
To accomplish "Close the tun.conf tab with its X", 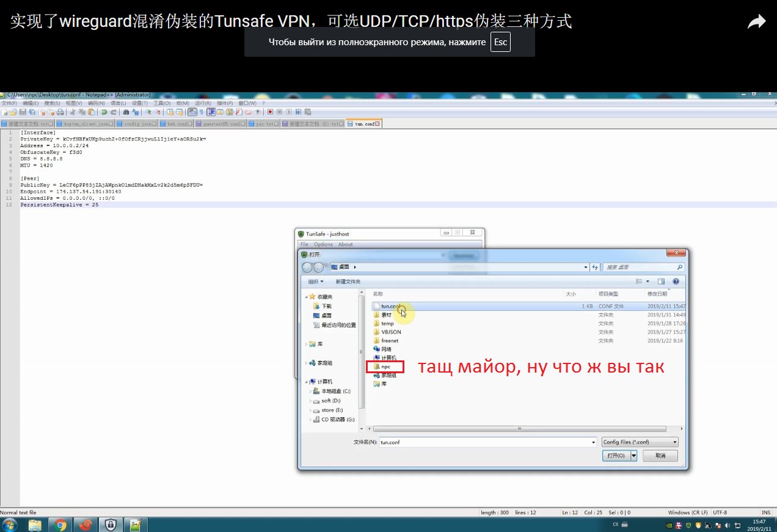I will point(378,123).
